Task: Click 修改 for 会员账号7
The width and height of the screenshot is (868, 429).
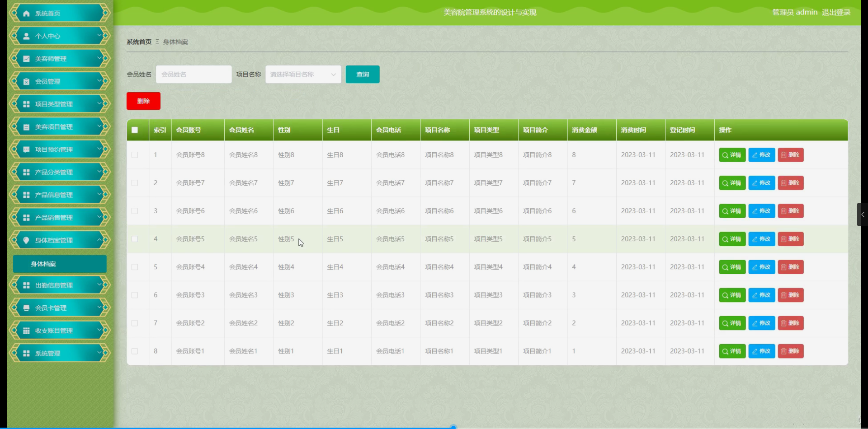Action: 762,183
